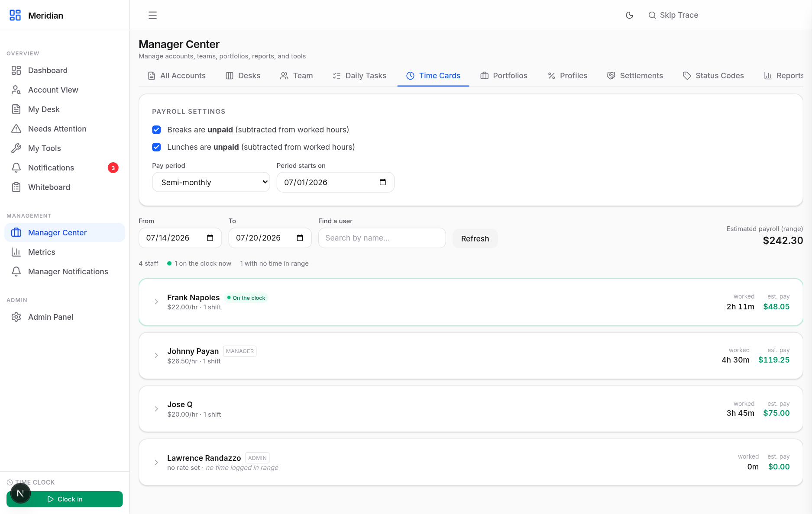Open the From date calendar picker
Image resolution: width=812 pixels, height=514 pixels.
pos(210,238)
